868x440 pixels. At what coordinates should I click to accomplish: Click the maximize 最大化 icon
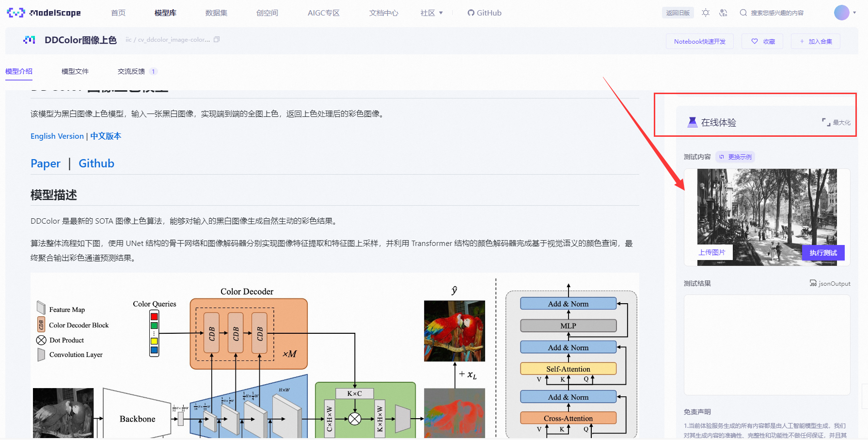(x=826, y=122)
